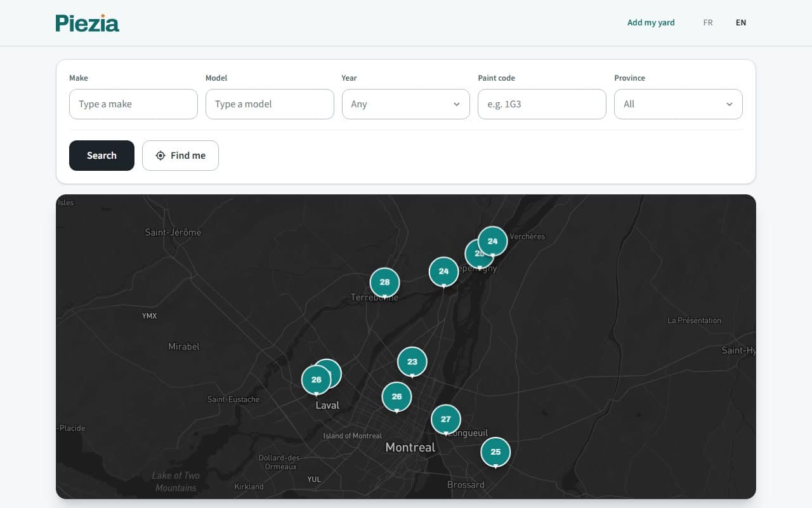Click the crosshair icon in Find me

(x=160, y=156)
